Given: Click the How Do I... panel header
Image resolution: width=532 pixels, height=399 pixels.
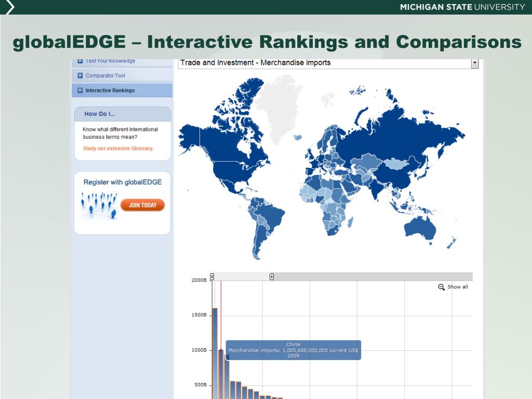Looking at the screenshot, I should point(123,114).
